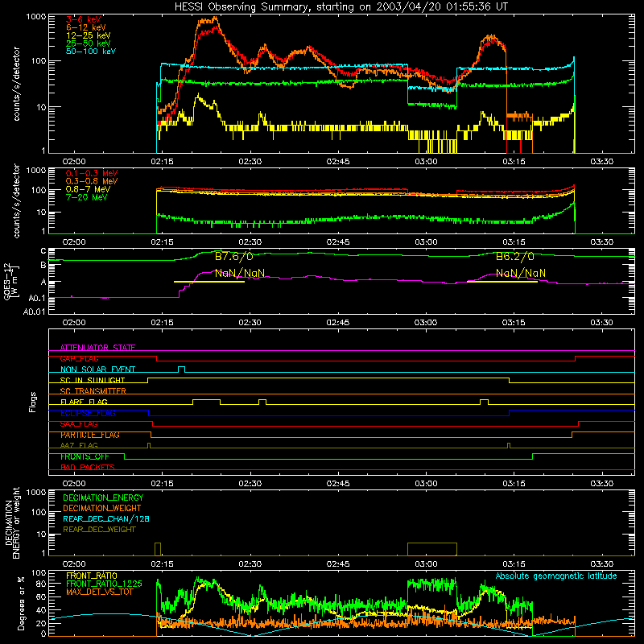Click the yellow flare bar under B6.2/0
The height and width of the screenshot is (644, 644).
(502, 282)
